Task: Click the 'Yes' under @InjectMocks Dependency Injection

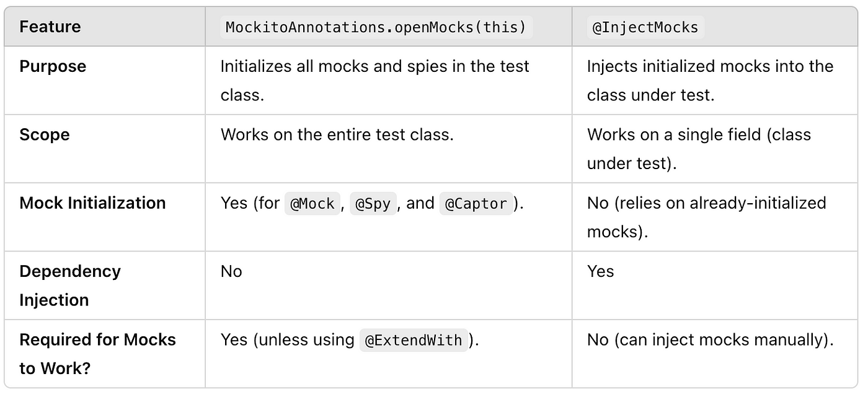Action: [601, 271]
